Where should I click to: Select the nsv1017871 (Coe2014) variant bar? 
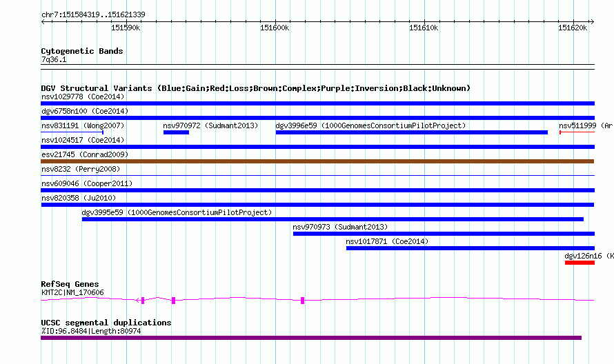471,248
